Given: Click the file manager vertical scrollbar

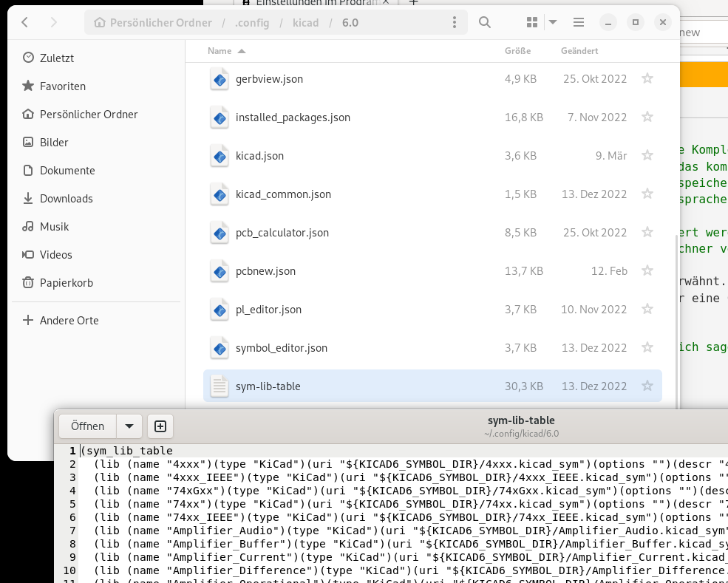Looking at the screenshot, I should (676, 320).
